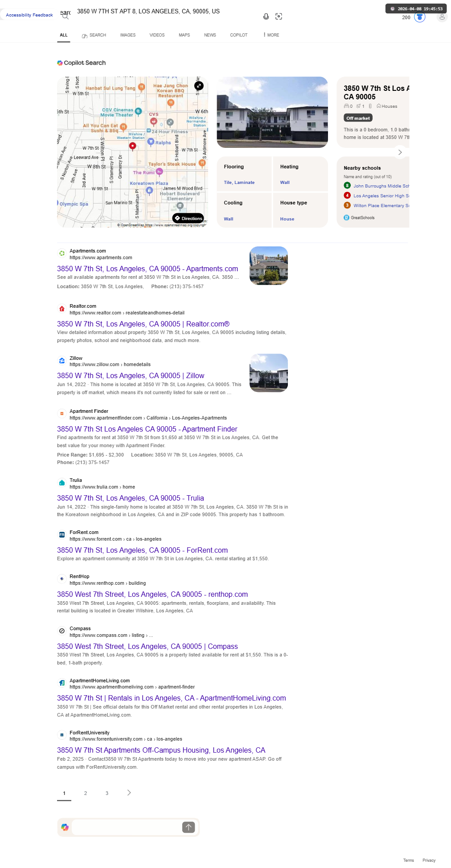Click the microphone voice search icon
This screenshot has height=868, width=451.
(x=266, y=16)
